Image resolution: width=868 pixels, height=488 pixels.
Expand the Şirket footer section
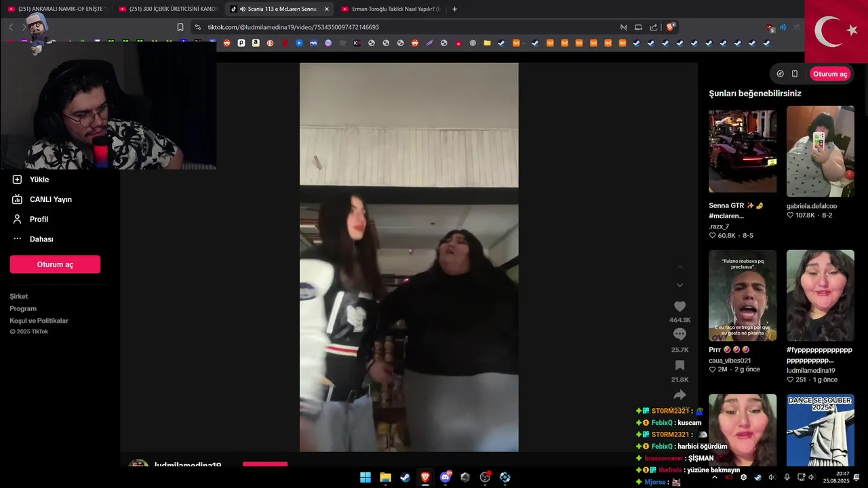tap(19, 296)
